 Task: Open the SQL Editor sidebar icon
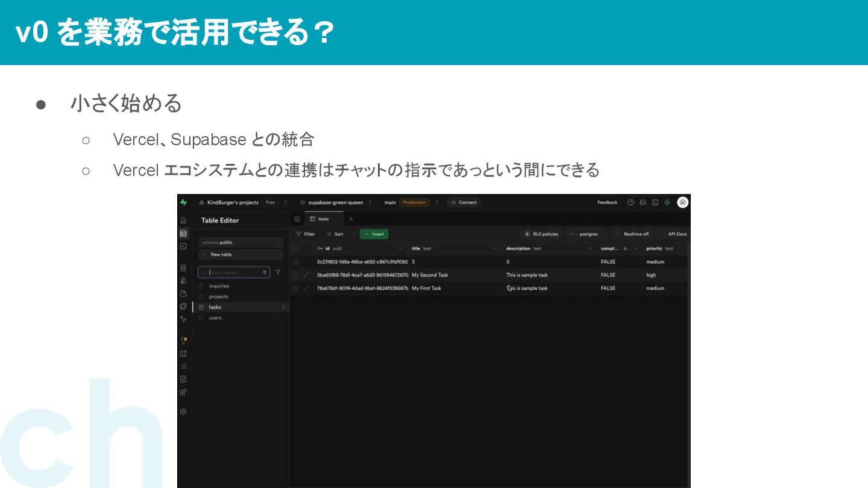pos(183,246)
